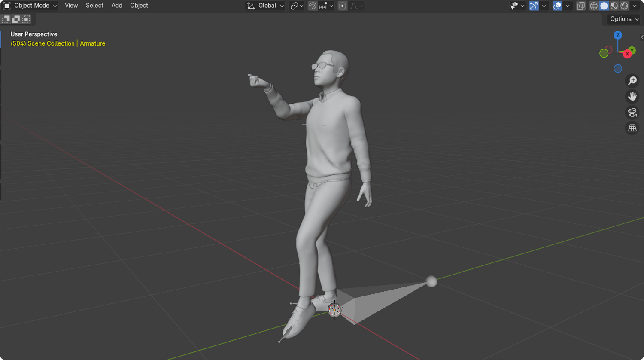Toggle the Show Overlays button
Viewport: 644px width, 360px height.
(557, 6)
